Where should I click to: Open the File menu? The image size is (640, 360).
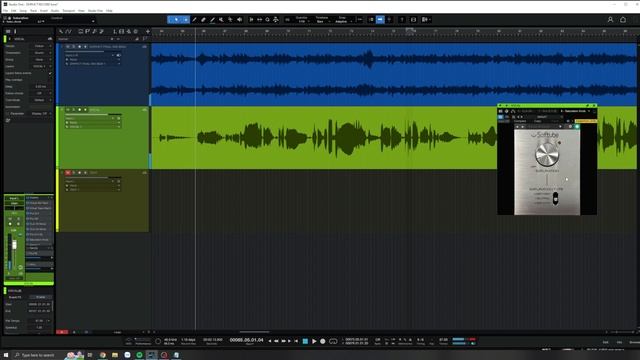(x=5, y=11)
